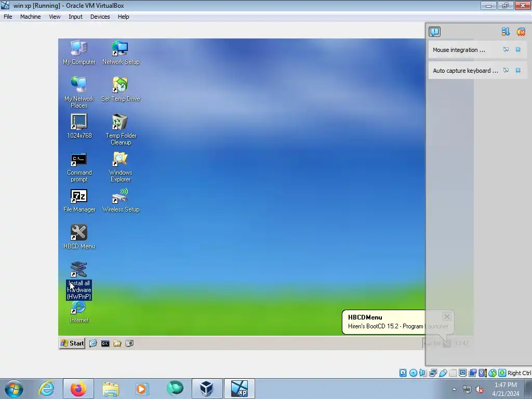Select the Network Setup desktop shortcut
Screen dimensions: 532x399
click(121, 52)
